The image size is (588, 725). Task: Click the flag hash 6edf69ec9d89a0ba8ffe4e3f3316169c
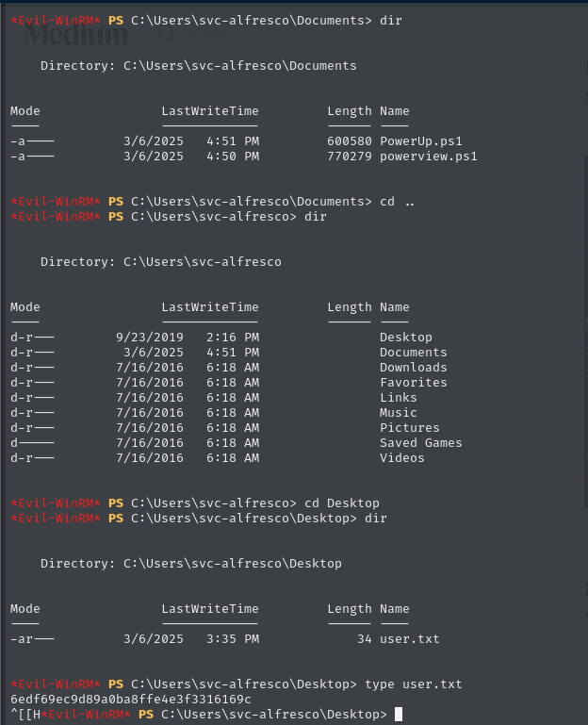pos(131,700)
